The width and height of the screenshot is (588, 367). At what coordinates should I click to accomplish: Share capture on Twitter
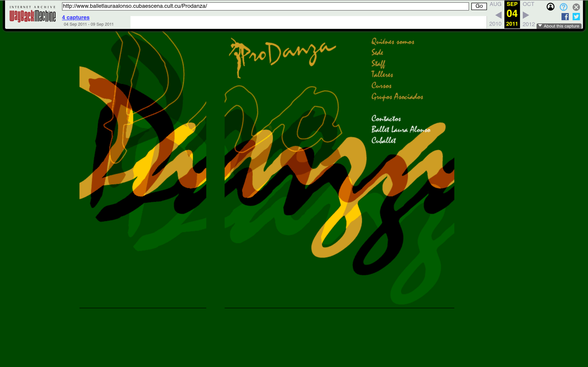point(576,17)
